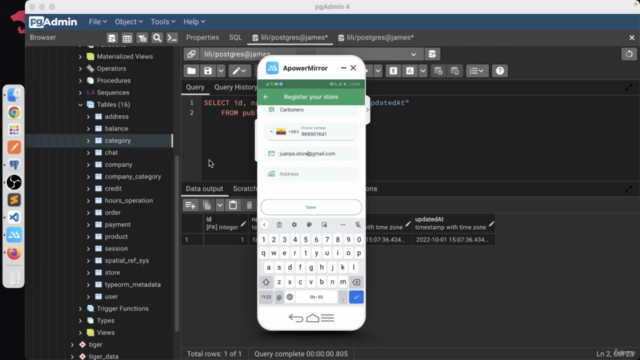Expand the address table node
The width and height of the screenshot is (640, 360).
[x=88, y=117]
